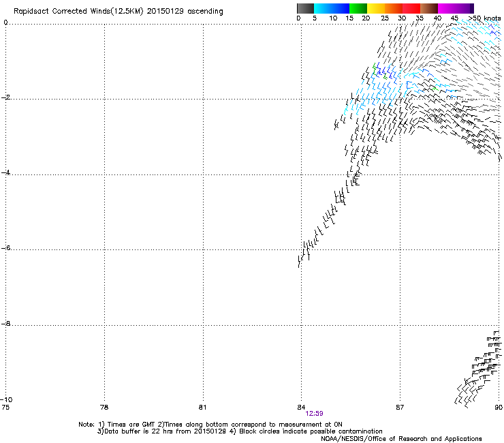Click the '0' latitude axis label
The height and width of the screenshot is (443, 504).
(x=5, y=22)
